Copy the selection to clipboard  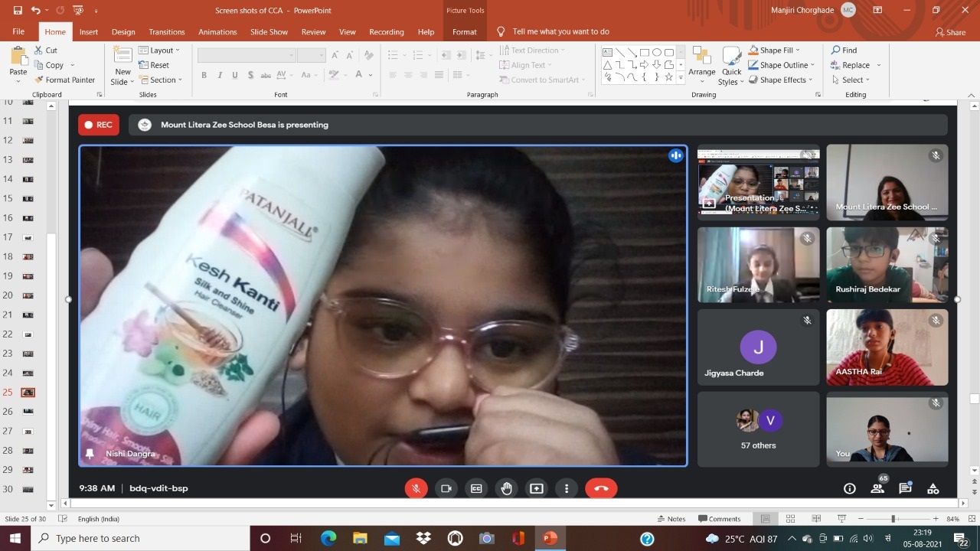pyautogui.click(x=50, y=65)
